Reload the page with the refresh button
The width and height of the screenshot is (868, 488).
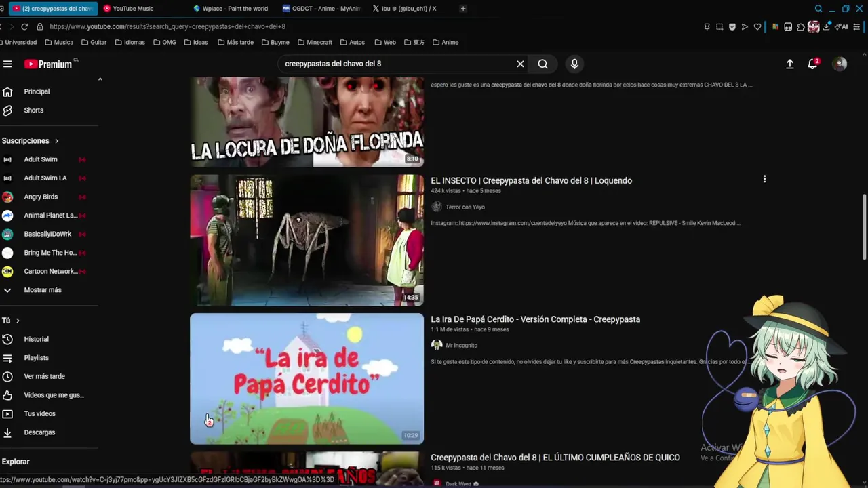coord(24,26)
